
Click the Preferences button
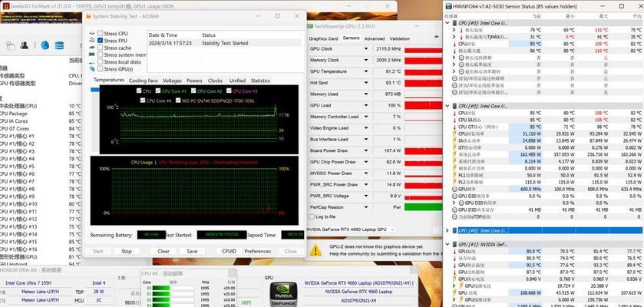click(258, 251)
